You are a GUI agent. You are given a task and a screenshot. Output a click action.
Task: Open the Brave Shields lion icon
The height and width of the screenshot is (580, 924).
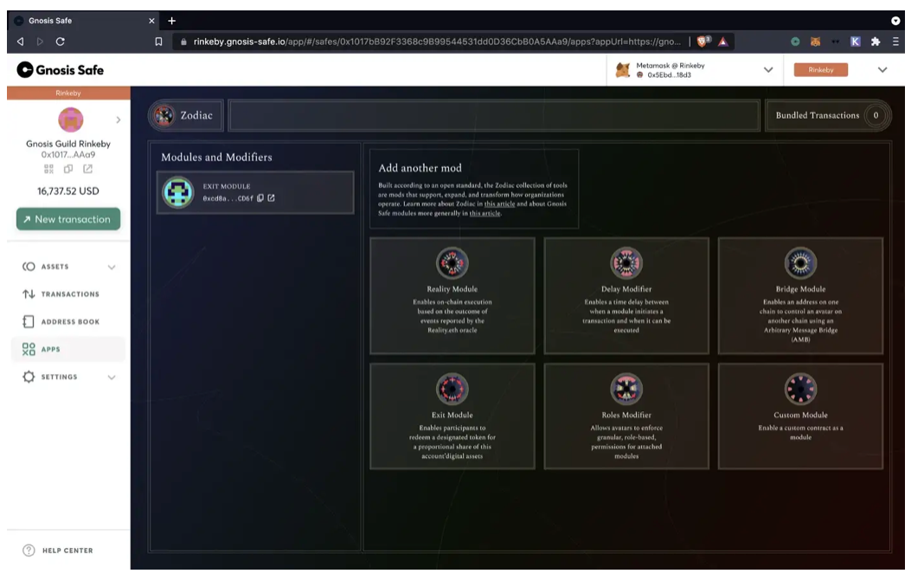coord(705,42)
